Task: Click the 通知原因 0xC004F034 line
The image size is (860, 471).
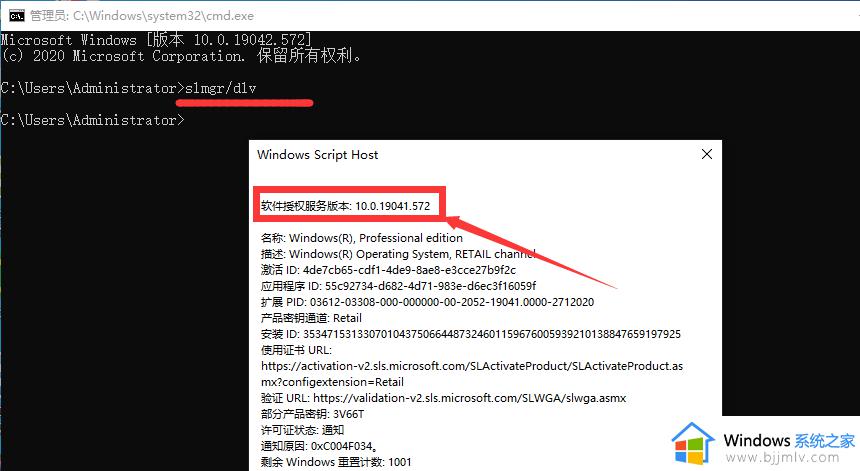Action: tap(319, 446)
